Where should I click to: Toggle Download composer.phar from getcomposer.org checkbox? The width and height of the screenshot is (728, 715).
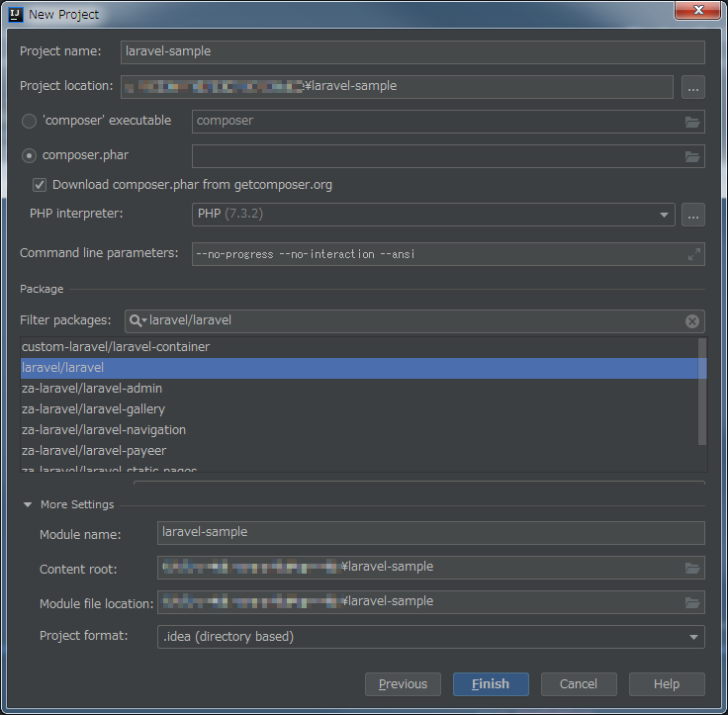click(40, 185)
